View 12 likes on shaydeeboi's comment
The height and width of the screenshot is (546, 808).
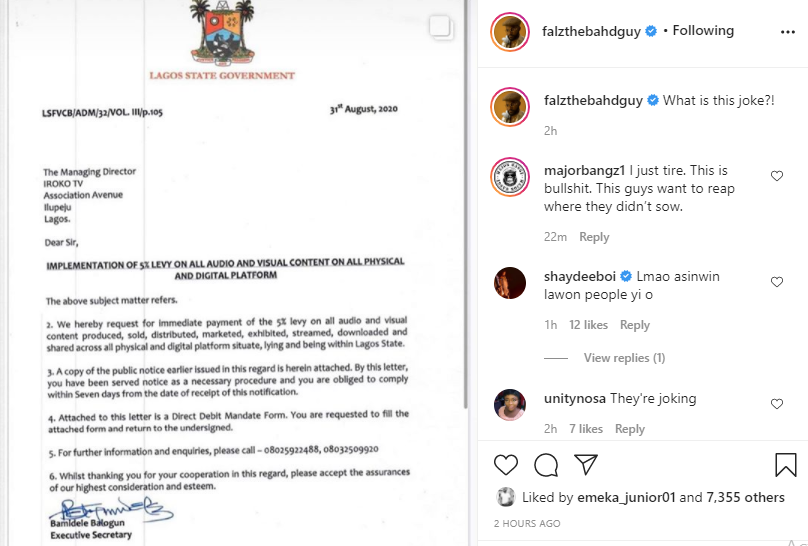[x=588, y=325]
